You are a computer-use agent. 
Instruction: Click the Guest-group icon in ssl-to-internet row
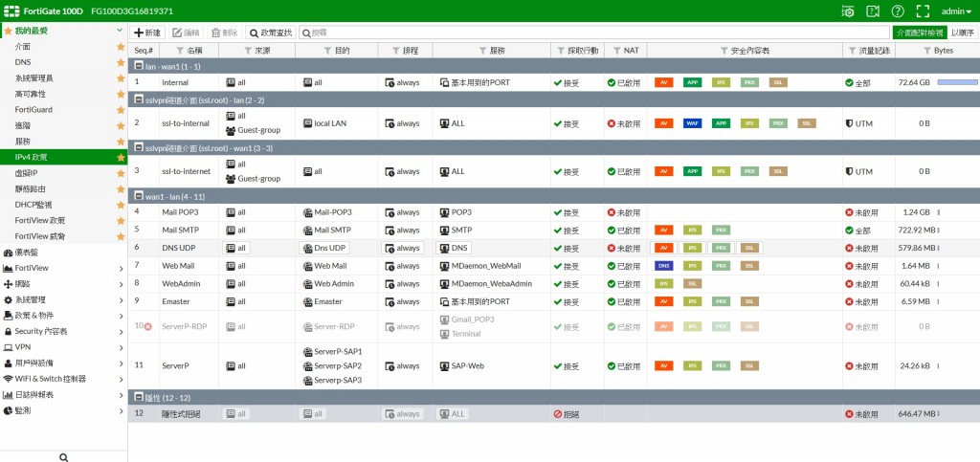coord(231,179)
